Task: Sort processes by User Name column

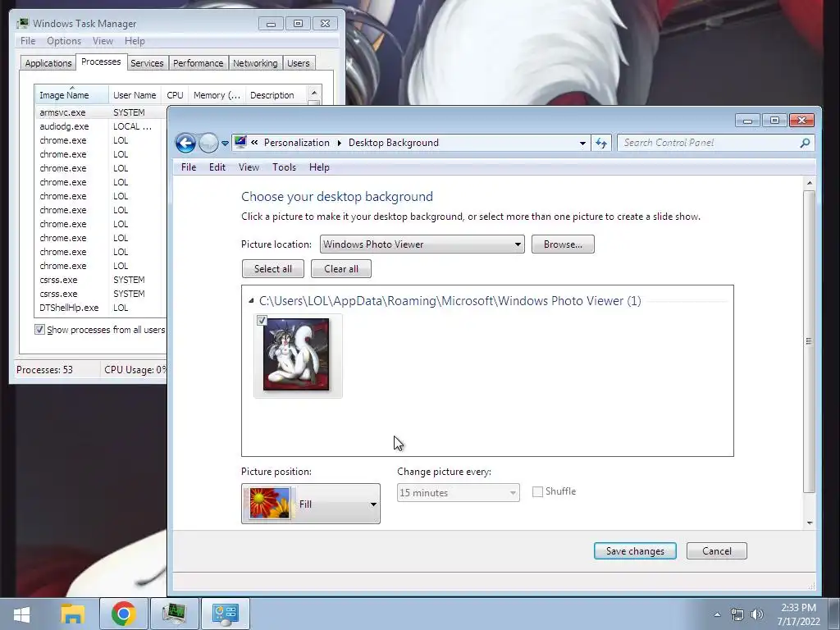Action: click(x=135, y=95)
